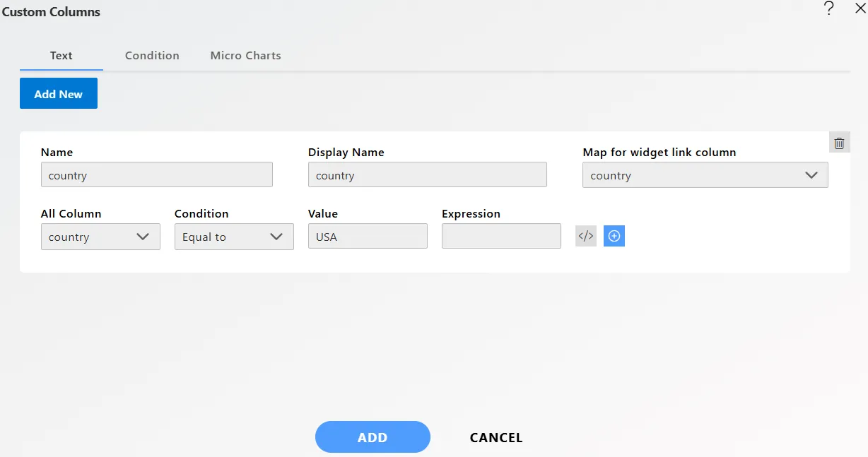Click the Custom Columns title text
Screen dimensions: 868x457
click(51, 12)
